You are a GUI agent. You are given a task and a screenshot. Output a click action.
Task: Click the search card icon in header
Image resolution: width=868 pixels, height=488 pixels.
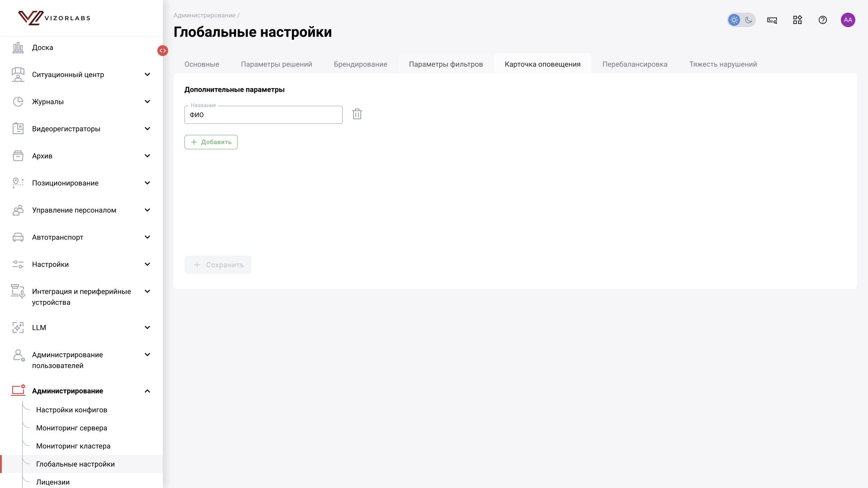772,20
